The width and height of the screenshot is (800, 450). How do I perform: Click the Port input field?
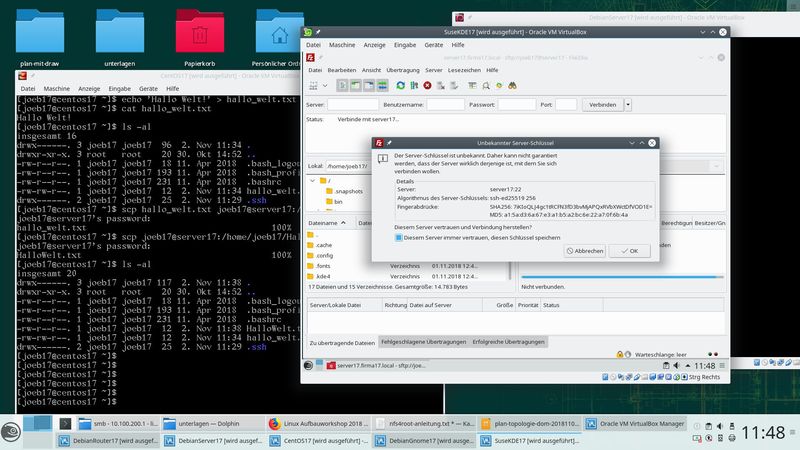click(566, 105)
